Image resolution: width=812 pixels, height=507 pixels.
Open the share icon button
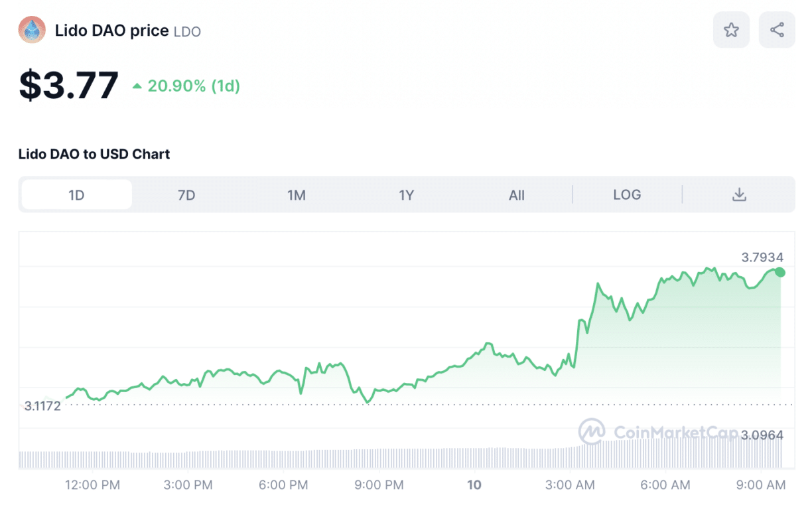point(777,30)
